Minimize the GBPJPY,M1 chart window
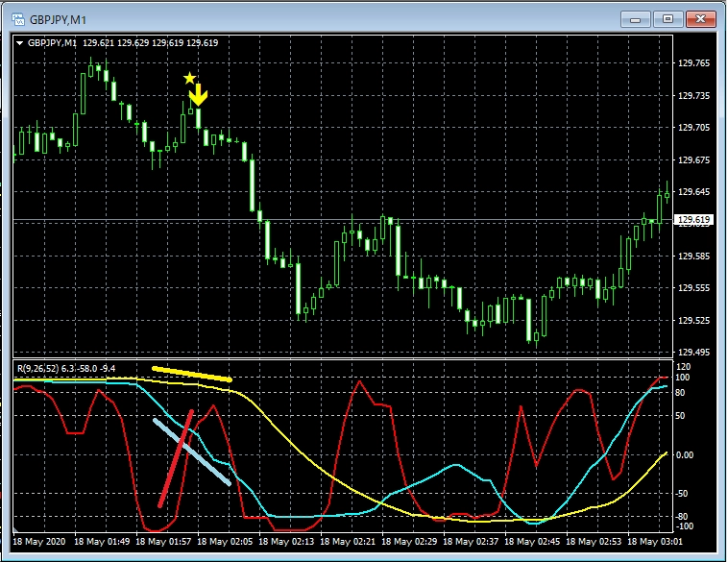The width and height of the screenshot is (728, 562). (637, 17)
